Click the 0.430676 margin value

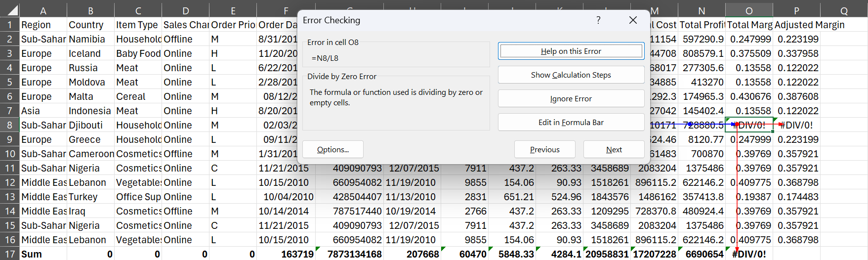tap(749, 96)
